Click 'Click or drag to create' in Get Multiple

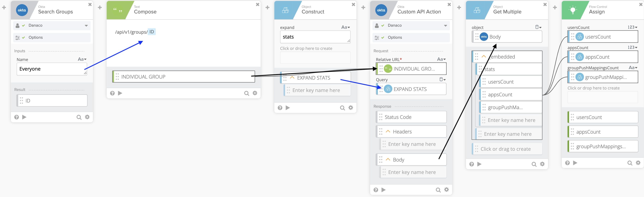tap(507, 149)
